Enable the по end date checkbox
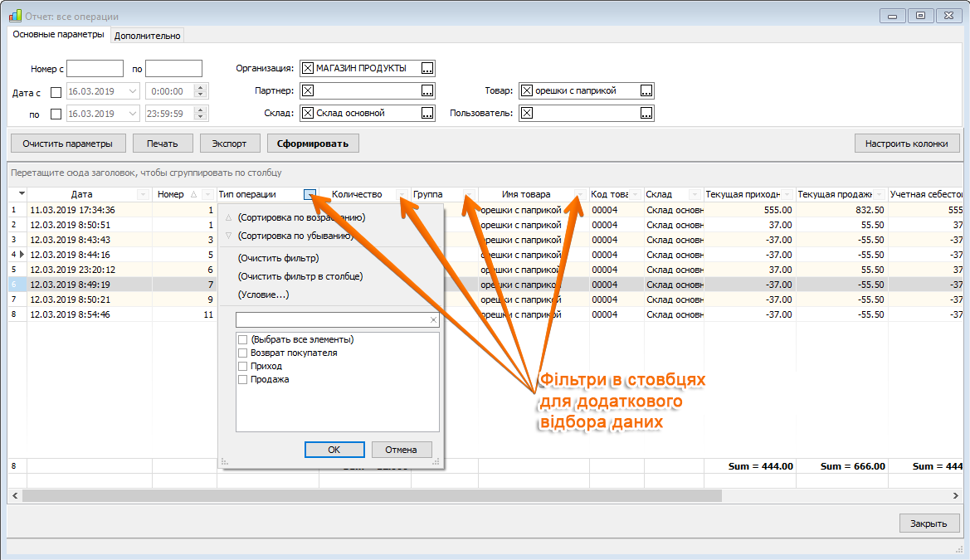The height and width of the screenshot is (560, 970). point(56,114)
